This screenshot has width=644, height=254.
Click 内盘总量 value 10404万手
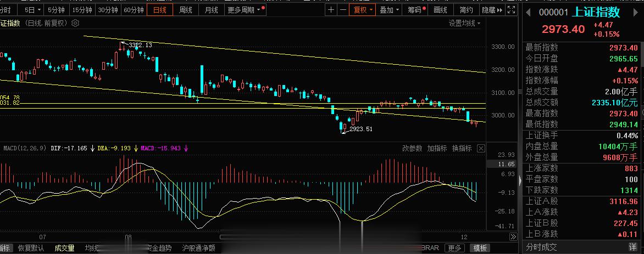pos(618,146)
